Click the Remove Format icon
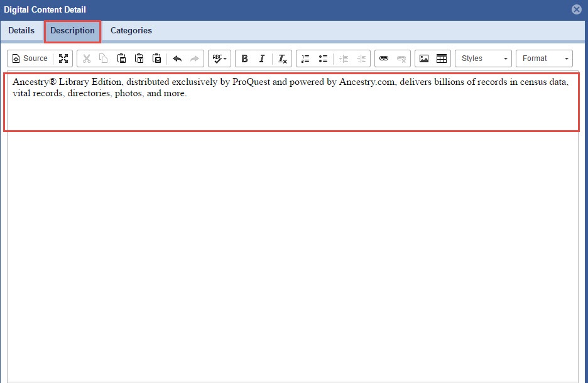This screenshot has height=383, width=588. 283,58
